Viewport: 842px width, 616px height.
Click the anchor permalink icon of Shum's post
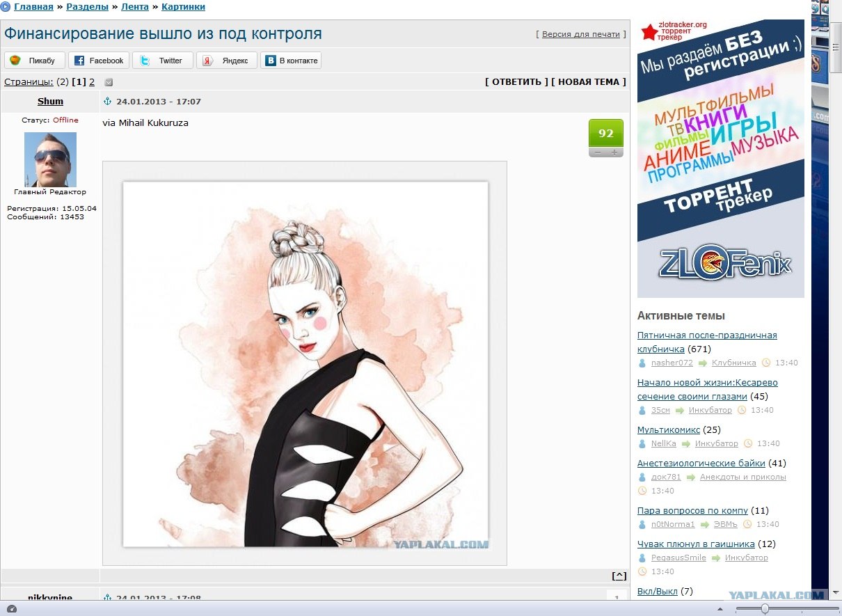click(107, 102)
